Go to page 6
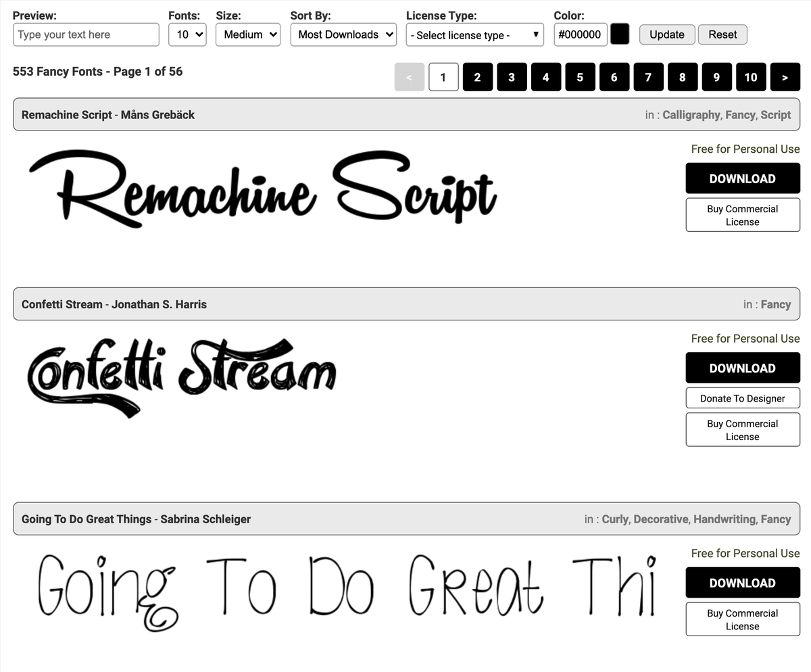Screen dimensions: 811x672 614,77
